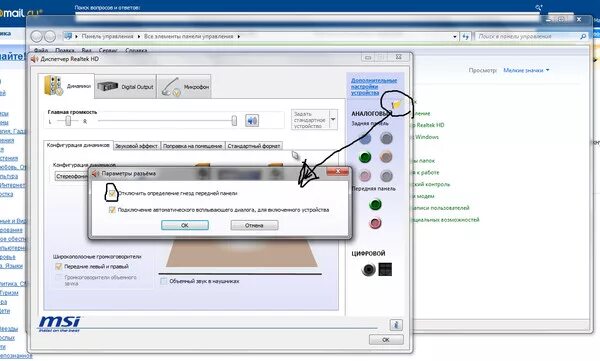The height and width of the screenshot is (361, 600).
Task: Click Все элементы панели управления breadcrumb
Action: [x=189, y=36]
